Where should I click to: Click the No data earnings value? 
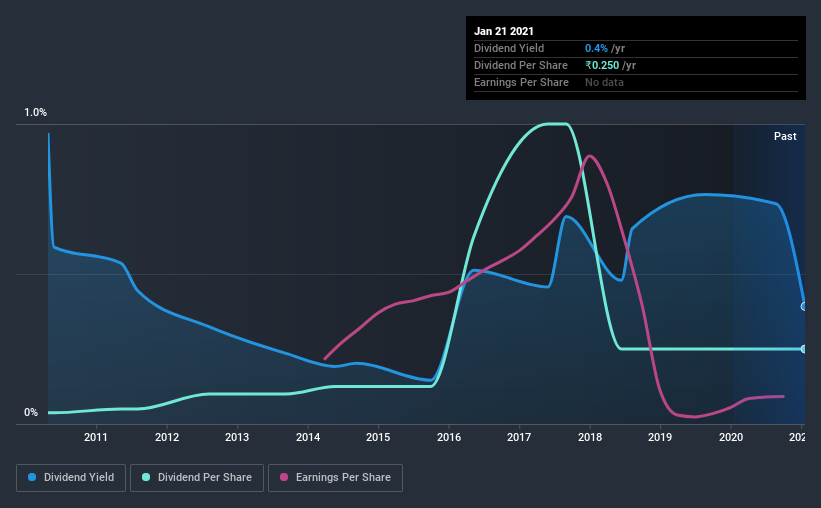604,82
